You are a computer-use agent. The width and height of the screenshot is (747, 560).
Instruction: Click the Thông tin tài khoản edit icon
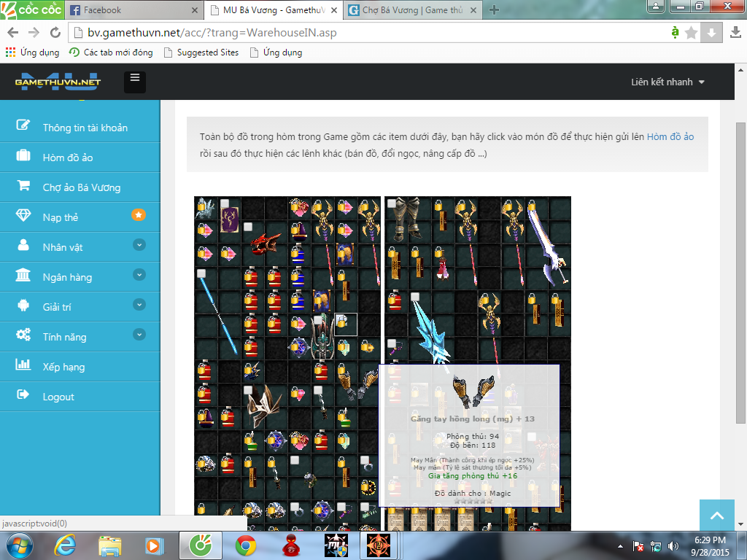click(23, 125)
